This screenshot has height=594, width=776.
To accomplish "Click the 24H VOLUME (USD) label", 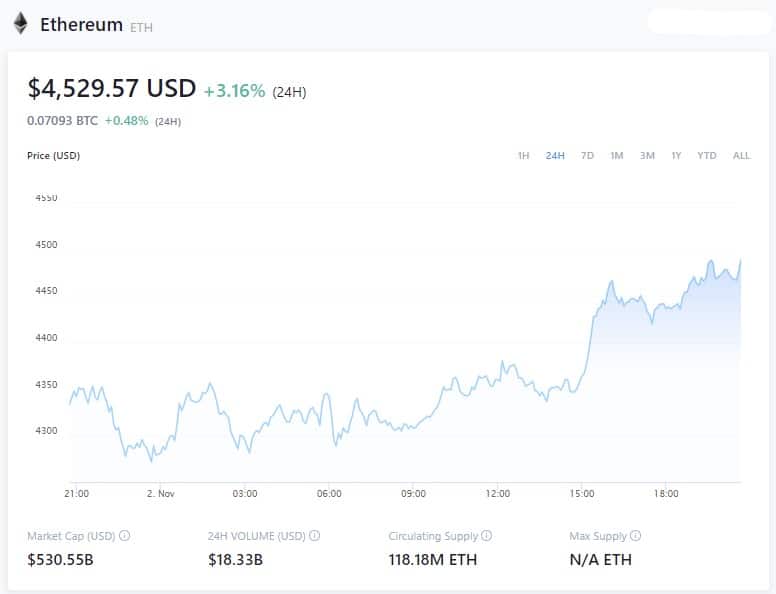I will click(x=256, y=536).
